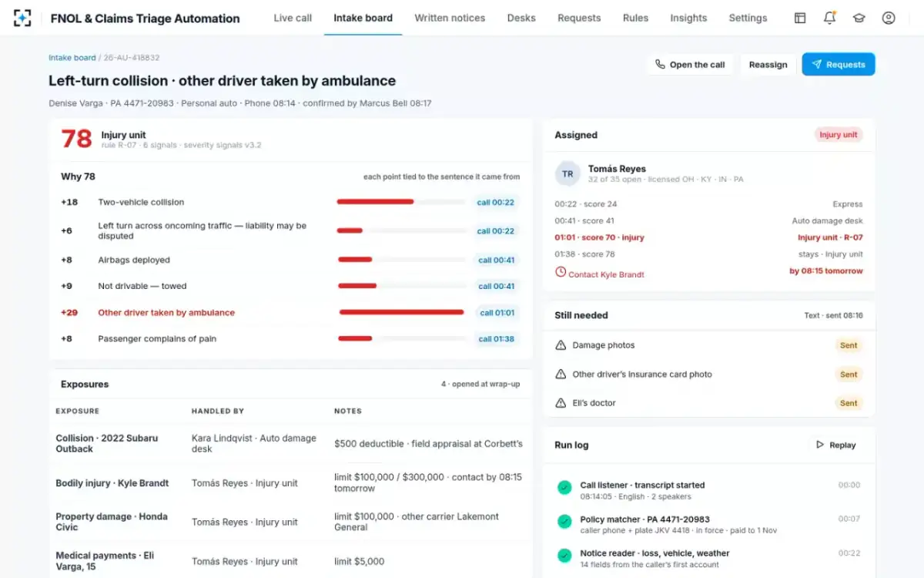924x578 pixels.
Task: Select Medical payments · Eli Varga exposure
Action: point(106,561)
